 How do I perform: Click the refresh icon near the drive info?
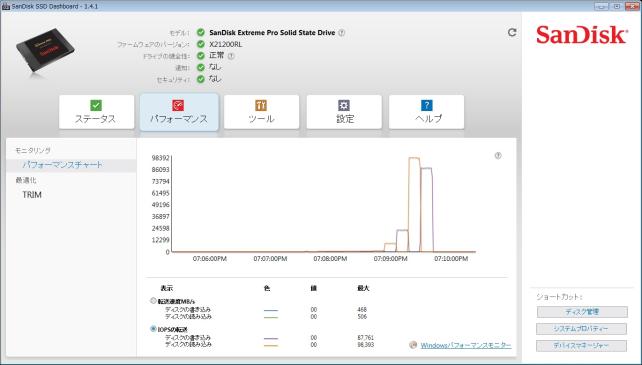512,32
